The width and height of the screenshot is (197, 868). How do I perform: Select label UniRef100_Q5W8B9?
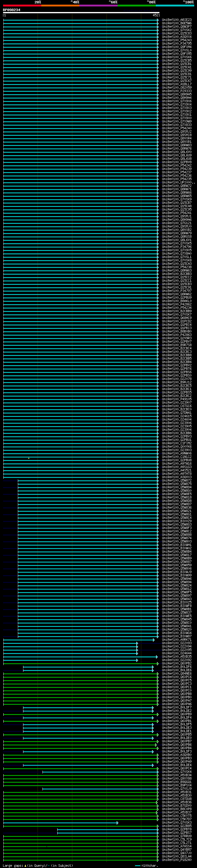177,558
